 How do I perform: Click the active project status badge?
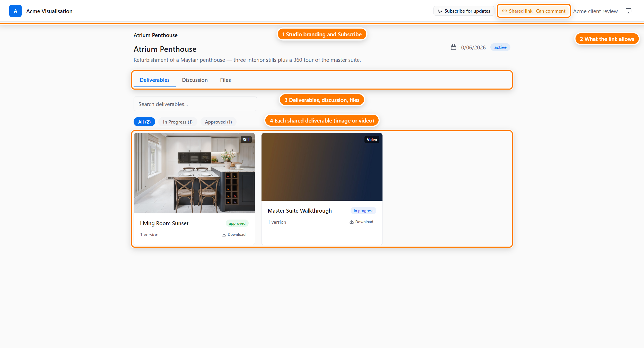[x=500, y=47]
